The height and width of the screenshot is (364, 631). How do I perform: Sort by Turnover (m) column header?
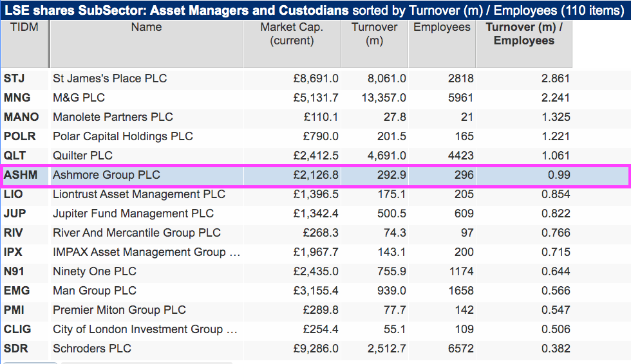coord(374,44)
